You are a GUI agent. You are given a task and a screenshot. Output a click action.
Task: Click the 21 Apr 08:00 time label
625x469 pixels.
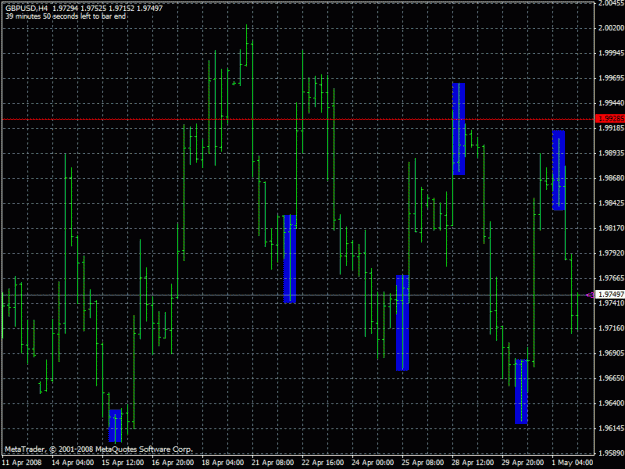click(273, 463)
